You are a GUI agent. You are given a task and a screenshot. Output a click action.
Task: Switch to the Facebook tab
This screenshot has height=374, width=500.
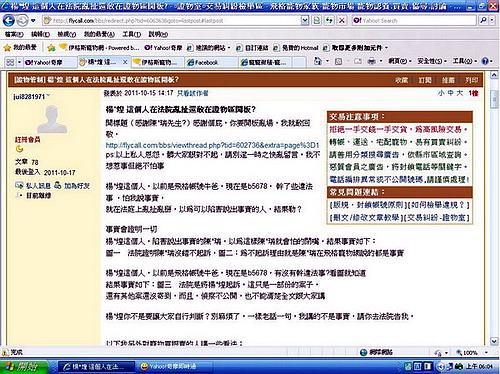[x=211, y=62]
